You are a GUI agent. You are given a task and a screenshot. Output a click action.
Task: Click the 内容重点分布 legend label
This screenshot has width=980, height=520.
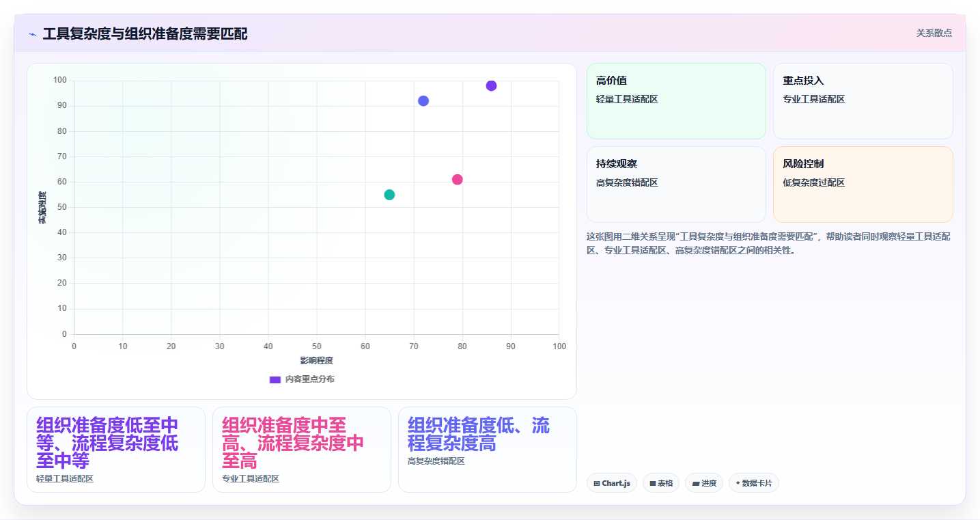[x=310, y=379]
